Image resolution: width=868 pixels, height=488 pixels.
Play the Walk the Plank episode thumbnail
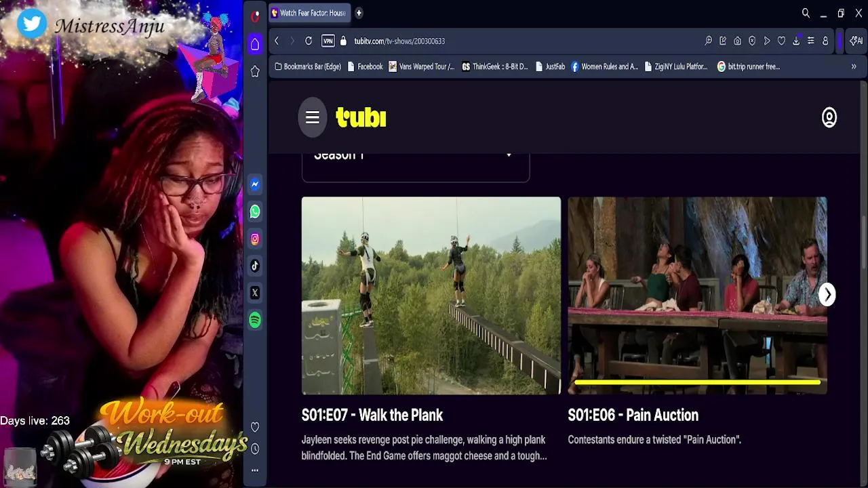point(431,296)
